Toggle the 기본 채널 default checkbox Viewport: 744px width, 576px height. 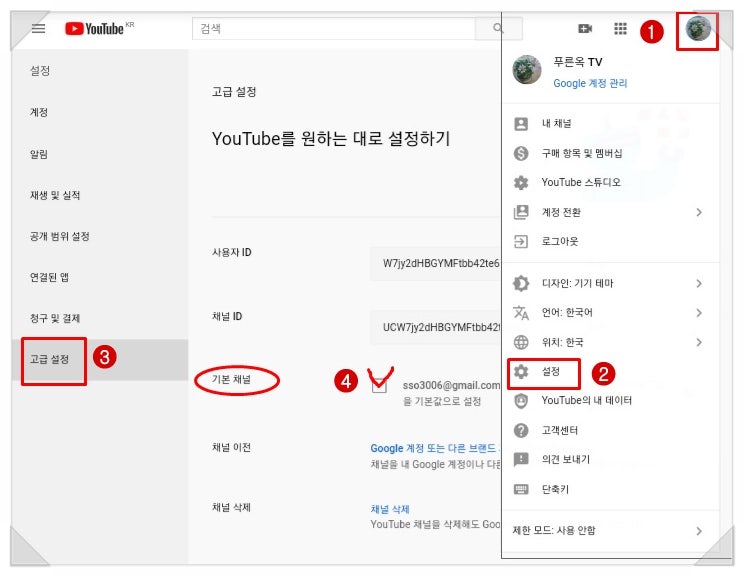point(379,385)
